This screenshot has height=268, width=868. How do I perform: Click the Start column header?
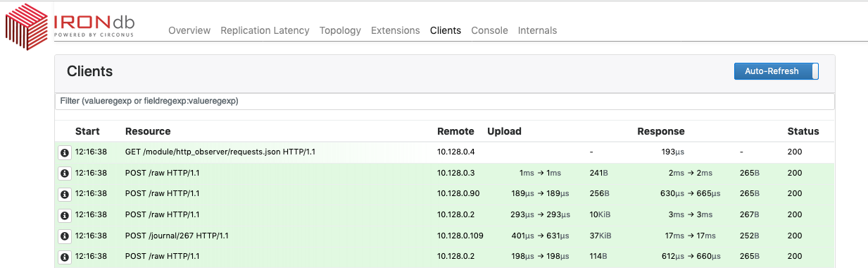point(87,131)
